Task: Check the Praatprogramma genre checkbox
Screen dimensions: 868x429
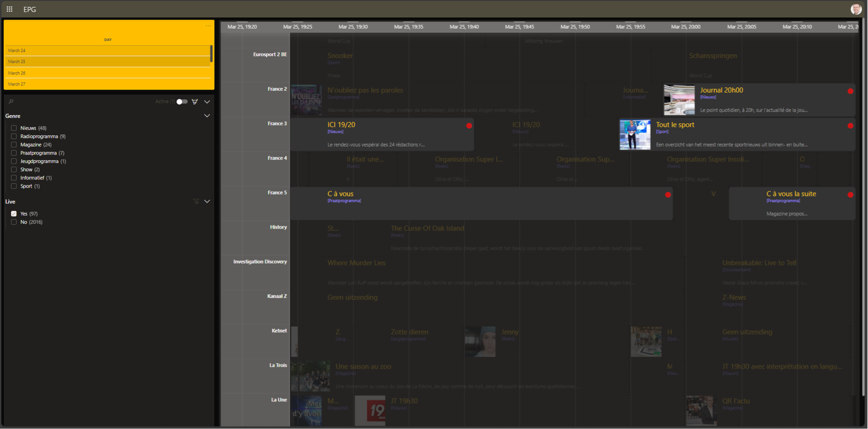Action: click(x=14, y=153)
